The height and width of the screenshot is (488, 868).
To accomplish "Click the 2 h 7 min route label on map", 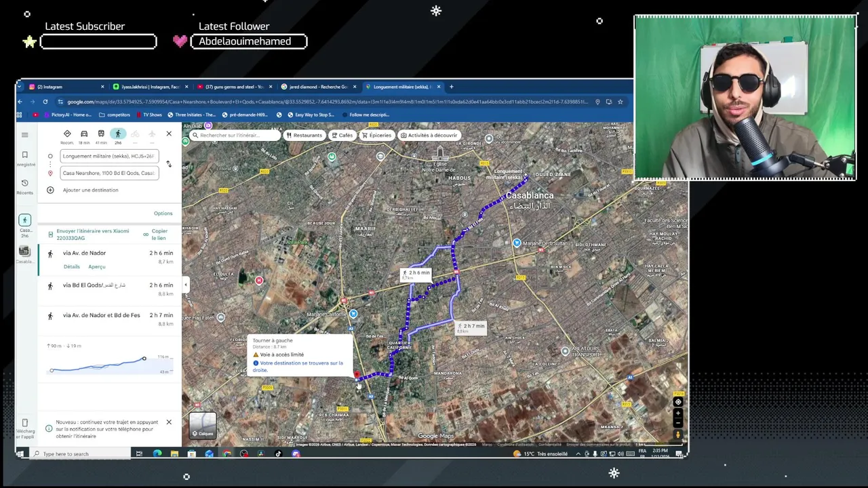I will tap(471, 327).
